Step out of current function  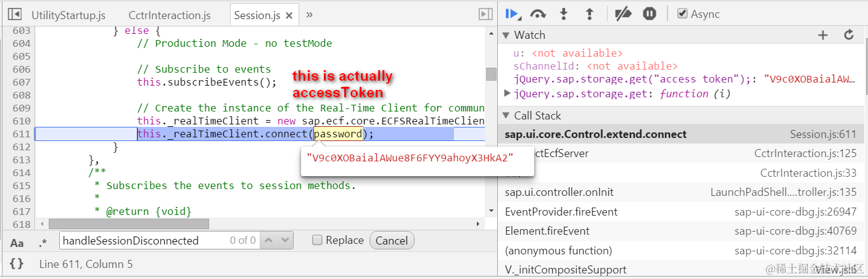589,14
